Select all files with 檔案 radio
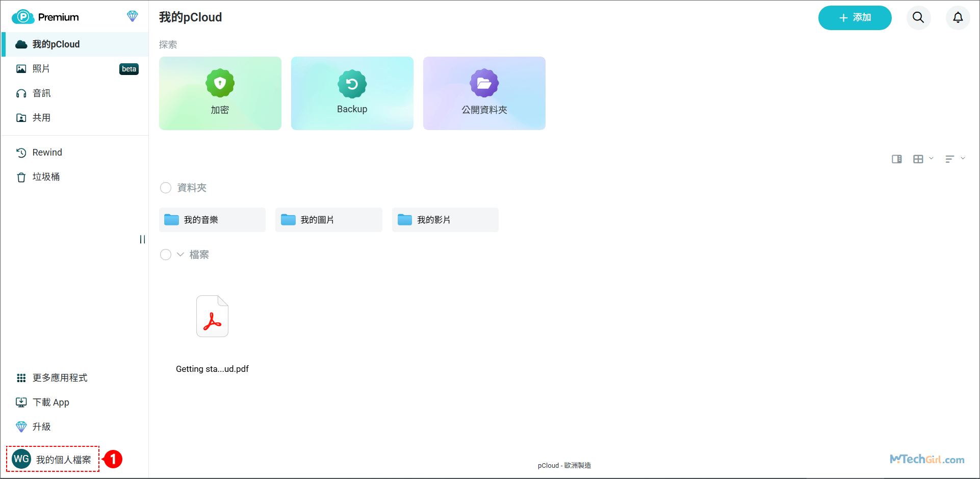Viewport: 980px width, 479px height. click(x=166, y=255)
